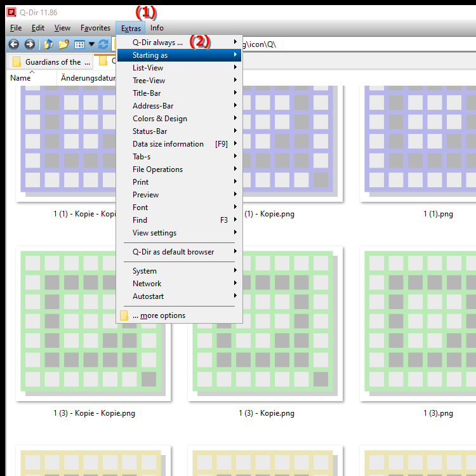
Task: Click the ... more options entry
Action: pyautogui.click(x=179, y=315)
